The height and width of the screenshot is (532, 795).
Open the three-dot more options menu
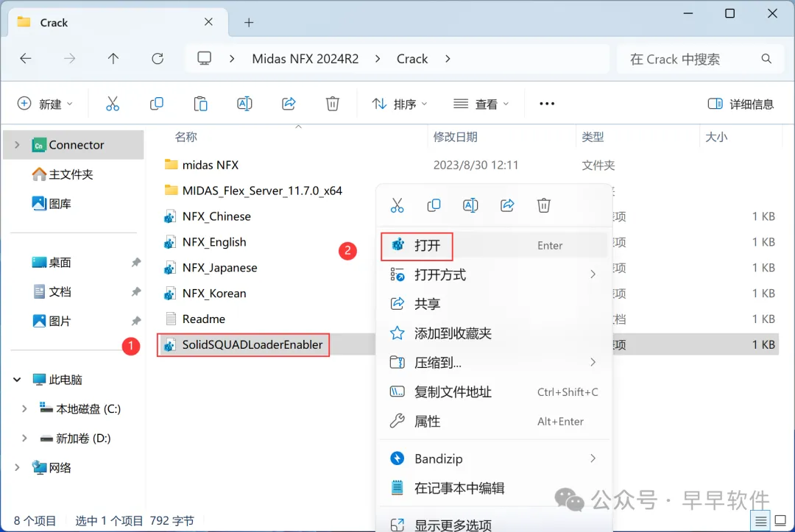point(546,104)
